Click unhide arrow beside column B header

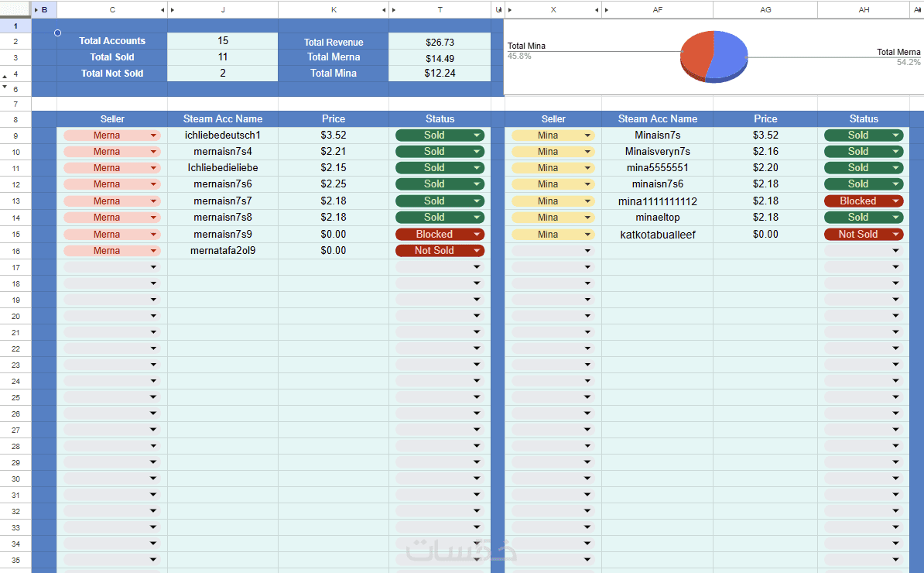click(36, 10)
